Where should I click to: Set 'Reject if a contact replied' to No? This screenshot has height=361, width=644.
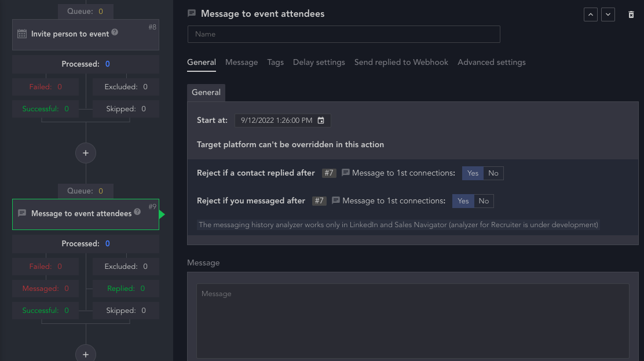[493, 173]
